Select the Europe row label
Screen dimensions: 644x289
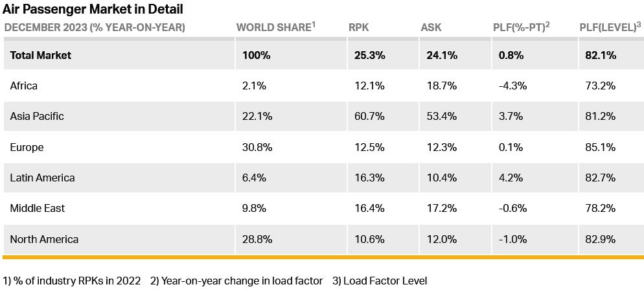[27, 147]
